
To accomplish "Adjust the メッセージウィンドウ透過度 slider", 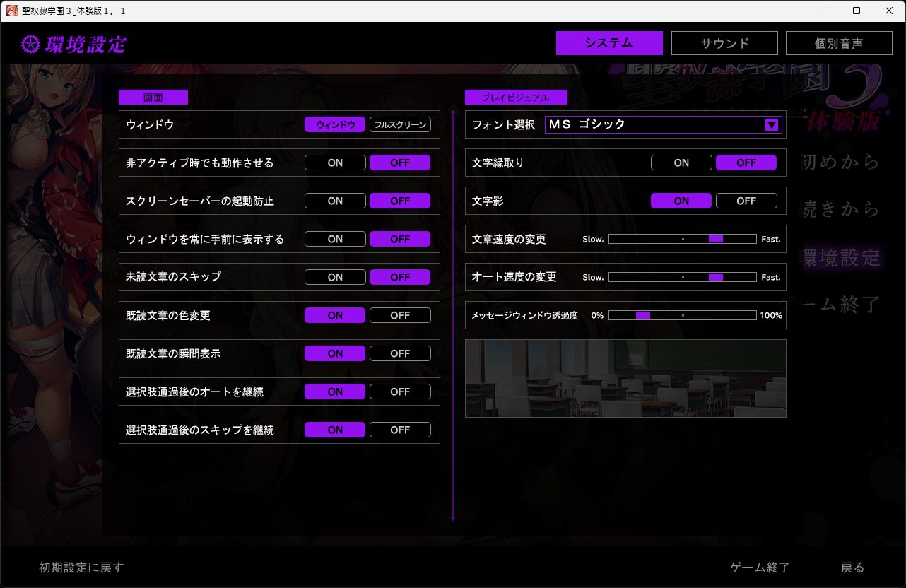I will 682,315.
